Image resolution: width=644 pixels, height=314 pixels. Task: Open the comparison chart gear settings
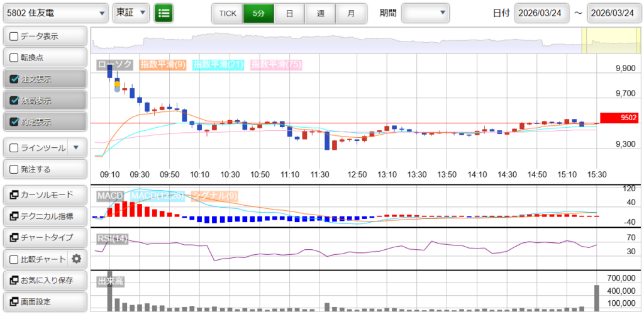[x=77, y=259]
